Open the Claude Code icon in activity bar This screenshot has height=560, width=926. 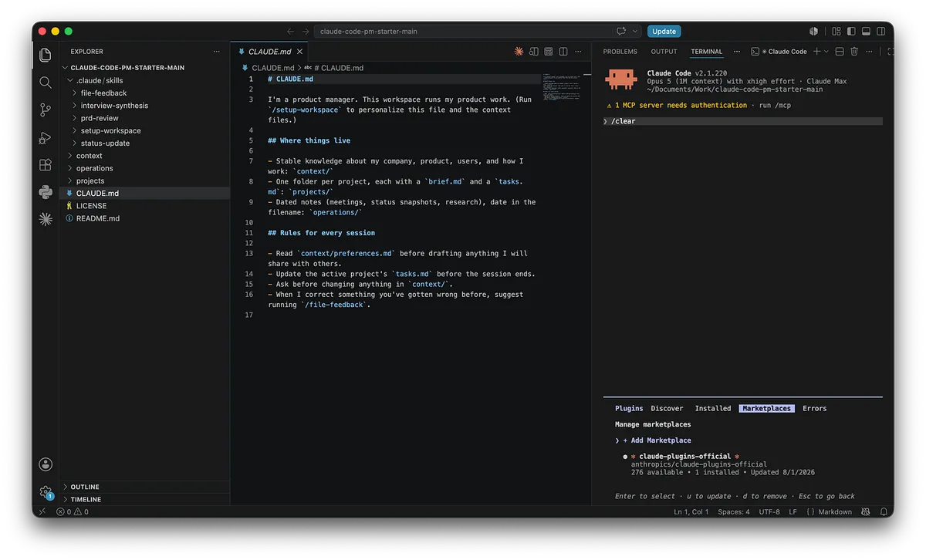pyautogui.click(x=46, y=219)
